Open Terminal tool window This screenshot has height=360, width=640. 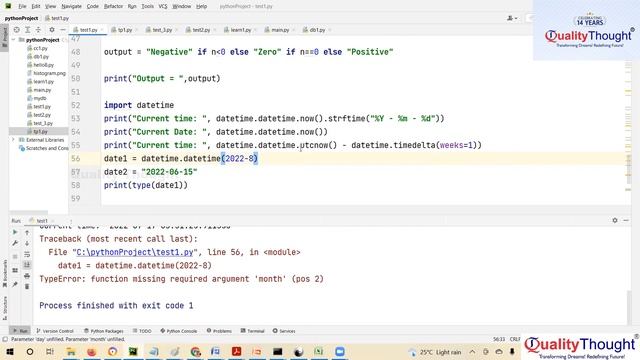click(x=253, y=331)
